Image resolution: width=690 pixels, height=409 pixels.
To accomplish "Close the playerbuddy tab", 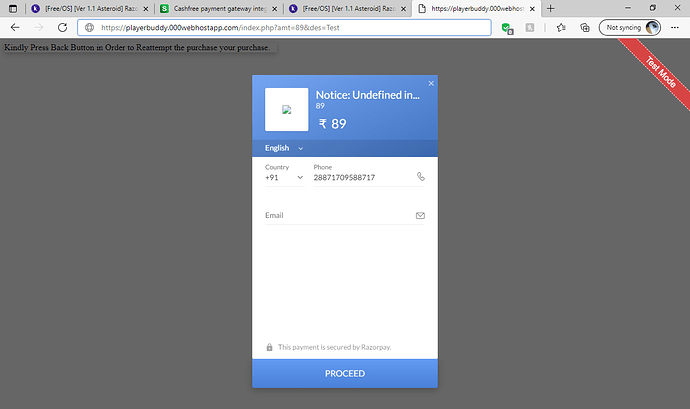I will pyautogui.click(x=532, y=8).
